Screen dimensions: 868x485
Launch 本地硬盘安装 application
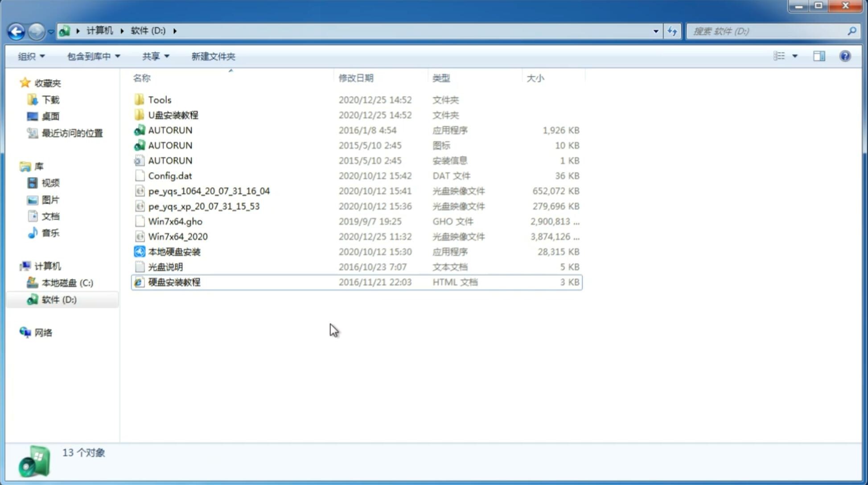pyautogui.click(x=174, y=251)
